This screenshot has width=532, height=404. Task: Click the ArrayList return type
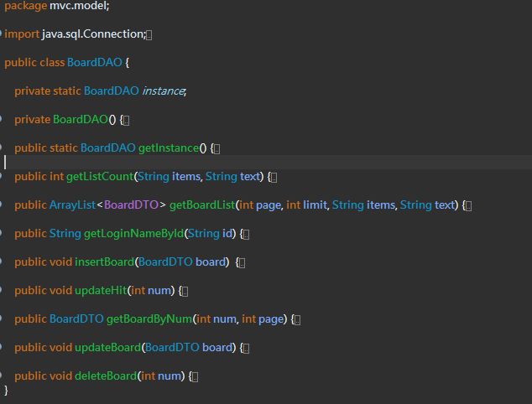[73, 205]
